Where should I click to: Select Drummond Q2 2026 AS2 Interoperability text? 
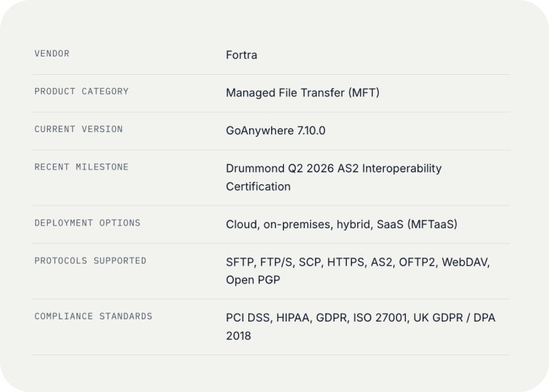[334, 168]
